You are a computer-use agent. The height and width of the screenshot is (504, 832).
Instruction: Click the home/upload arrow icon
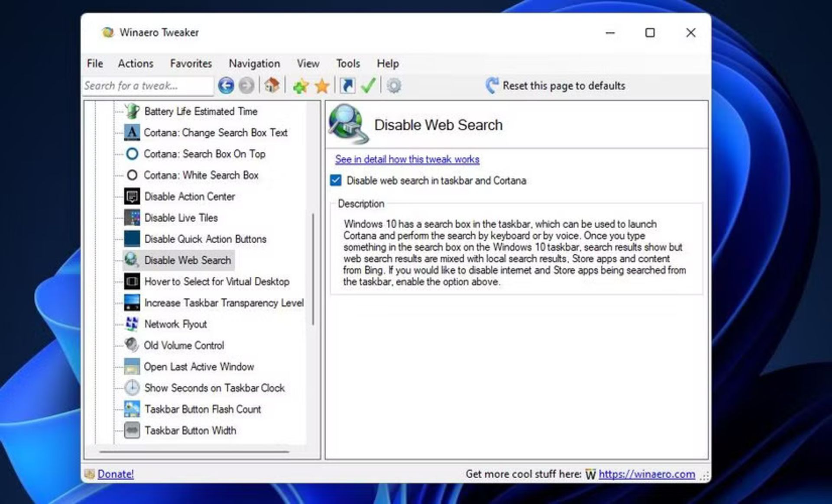click(272, 85)
